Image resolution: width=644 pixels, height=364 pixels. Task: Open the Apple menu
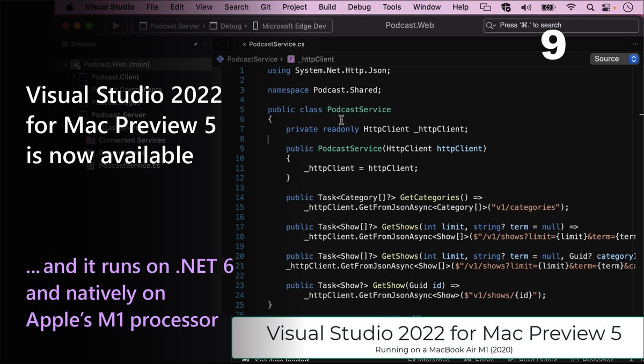pos(69,7)
